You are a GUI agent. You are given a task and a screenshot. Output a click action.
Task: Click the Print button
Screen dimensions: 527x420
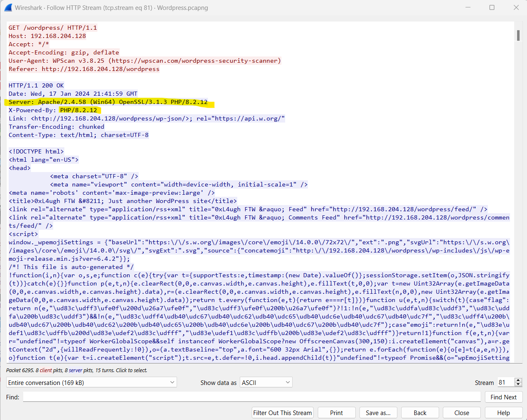pyautogui.click(x=336, y=413)
